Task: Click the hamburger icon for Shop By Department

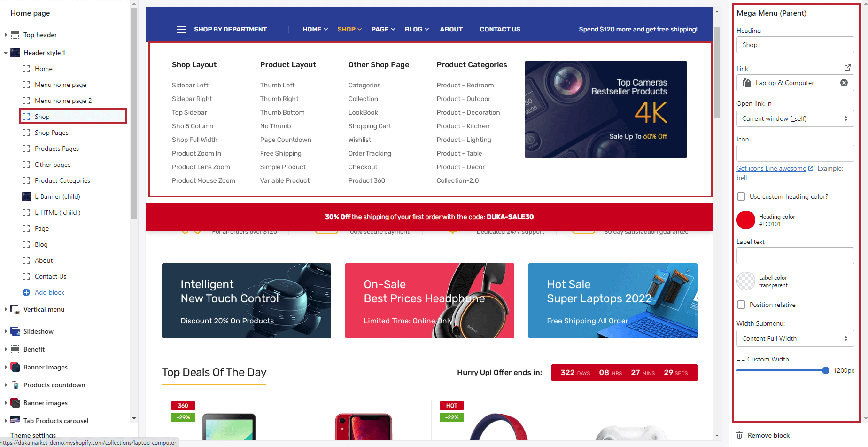Action: (x=181, y=29)
